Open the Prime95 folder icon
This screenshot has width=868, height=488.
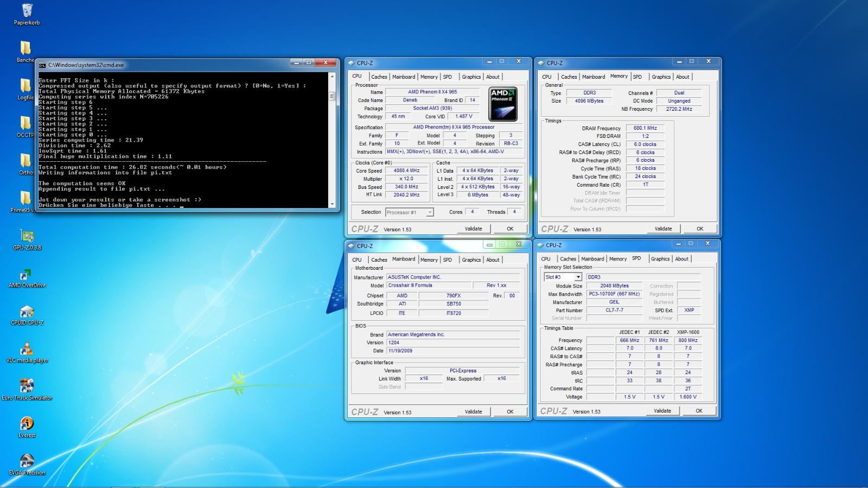point(25,198)
